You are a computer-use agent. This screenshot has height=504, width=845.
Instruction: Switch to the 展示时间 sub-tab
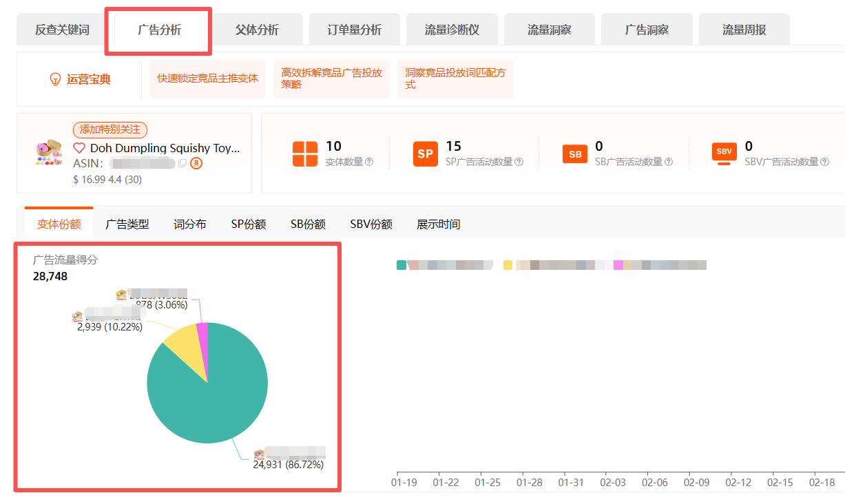pyautogui.click(x=438, y=224)
